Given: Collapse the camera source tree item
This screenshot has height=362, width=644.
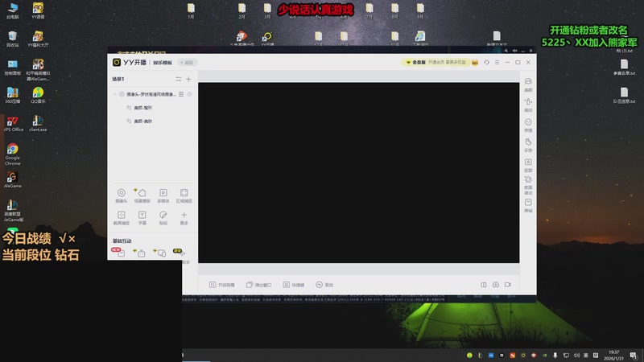Looking at the screenshot, I should pos(114,94).
